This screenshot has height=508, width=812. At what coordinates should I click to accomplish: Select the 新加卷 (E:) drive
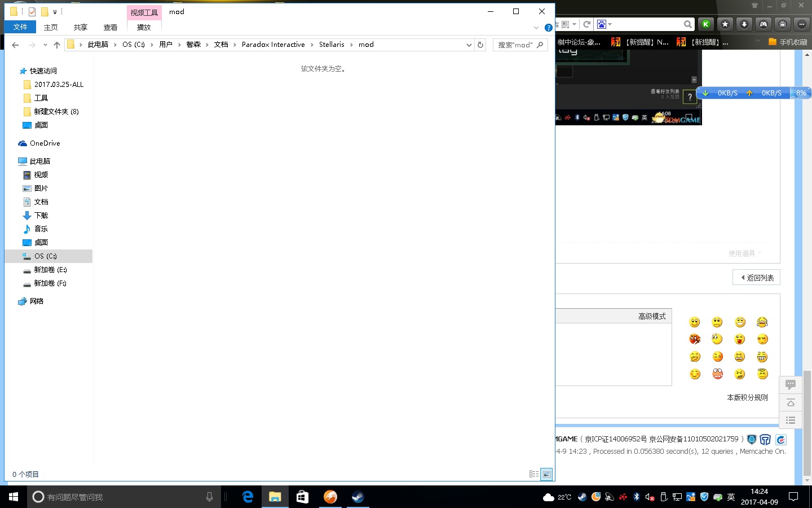(50, 270)
